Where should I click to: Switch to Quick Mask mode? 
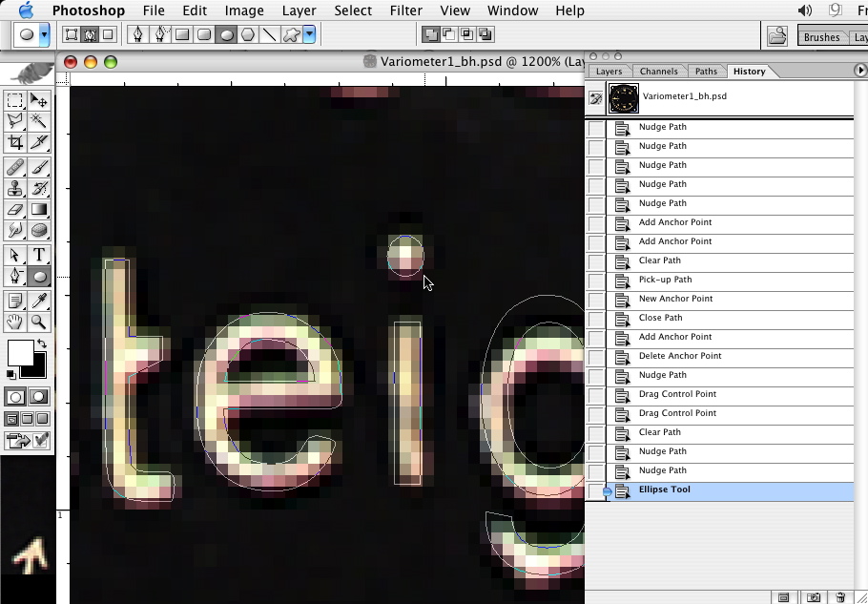(39, 397)
